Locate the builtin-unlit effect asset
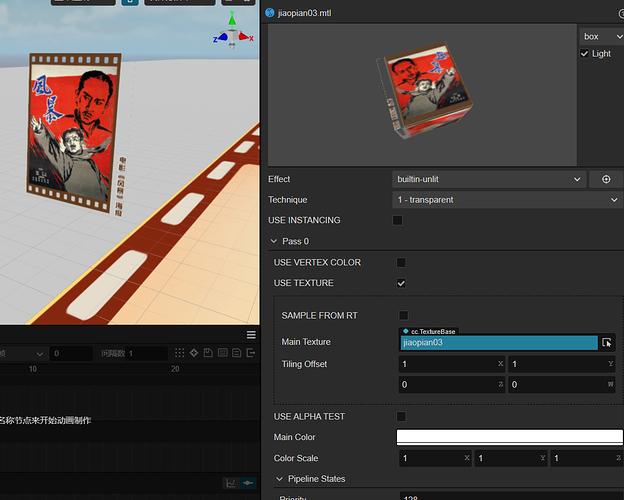Viewport: 624px width, 500px height. click(x=606, y=179)
